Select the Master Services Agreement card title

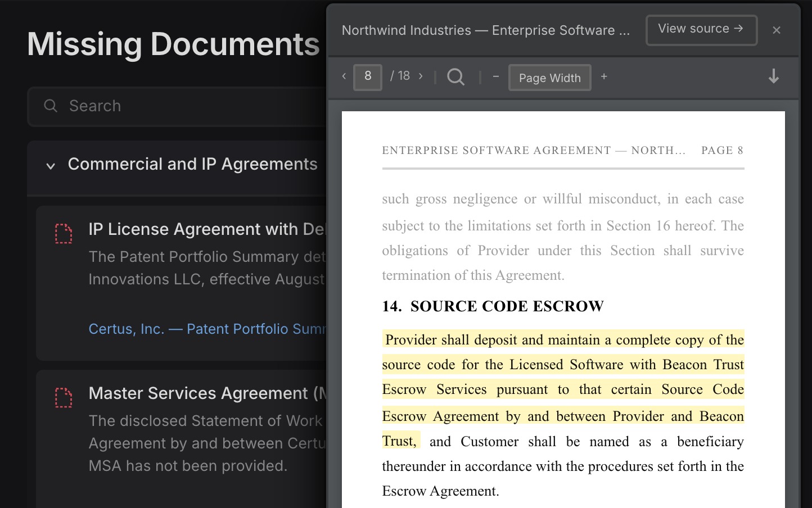(x=207, y=393)
